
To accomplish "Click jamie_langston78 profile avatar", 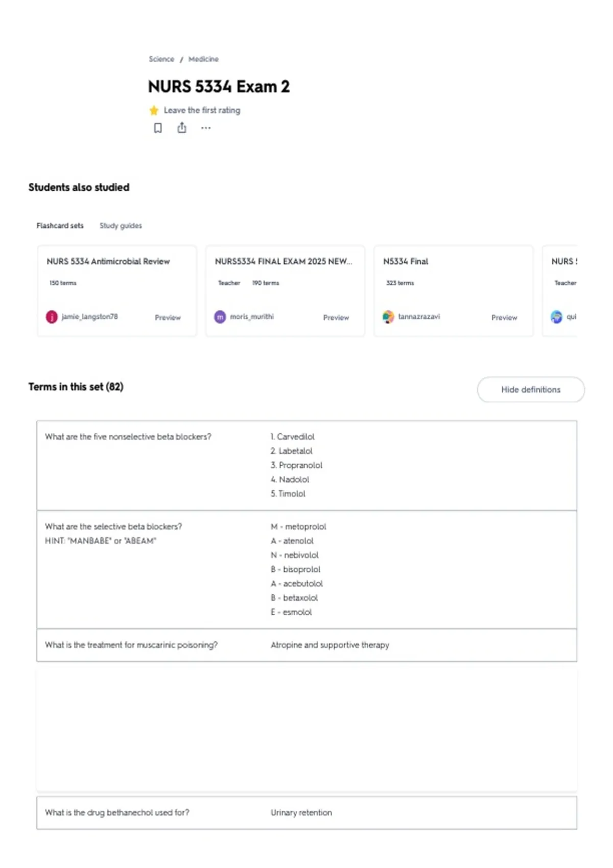I will [x=52, y=317].
